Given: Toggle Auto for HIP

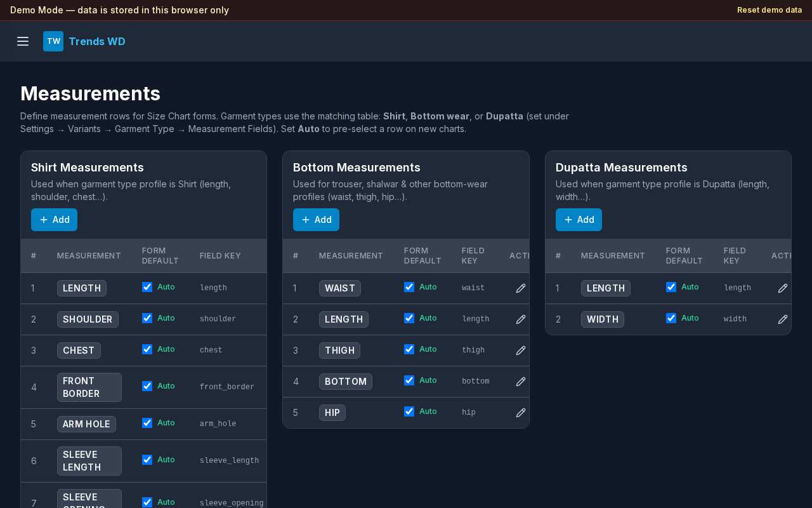Looking at the screenshot, I should (x=409, y=411).
